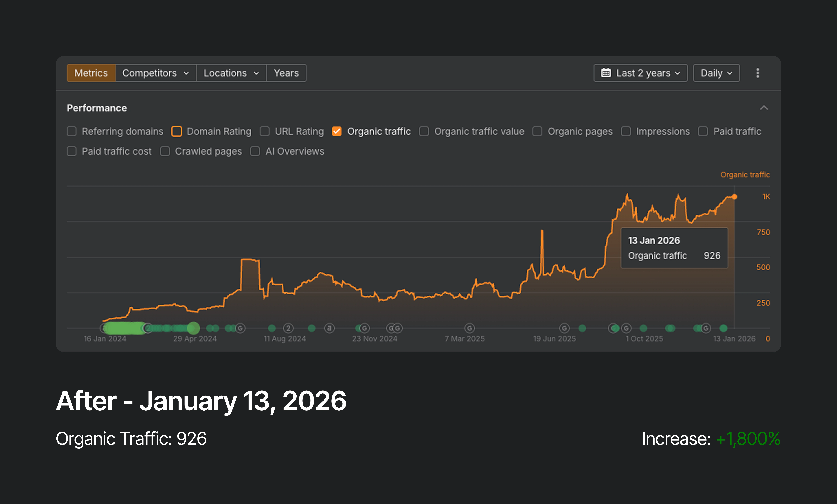The height and width of the screenshot is (504, 837).
Task: Open the Locations dropdown tab
Action: 231,73
